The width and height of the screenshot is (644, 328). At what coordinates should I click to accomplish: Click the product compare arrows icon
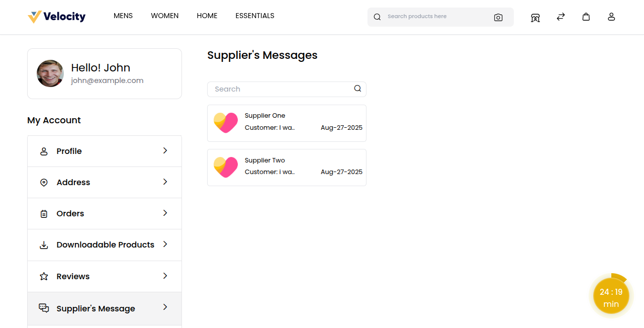click(x=561, y=17)
